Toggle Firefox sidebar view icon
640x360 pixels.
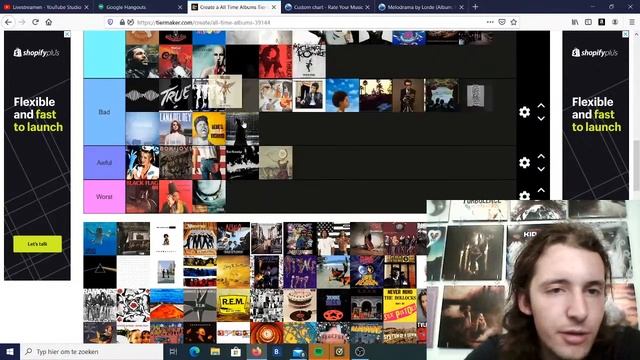[x=588, y=22]
